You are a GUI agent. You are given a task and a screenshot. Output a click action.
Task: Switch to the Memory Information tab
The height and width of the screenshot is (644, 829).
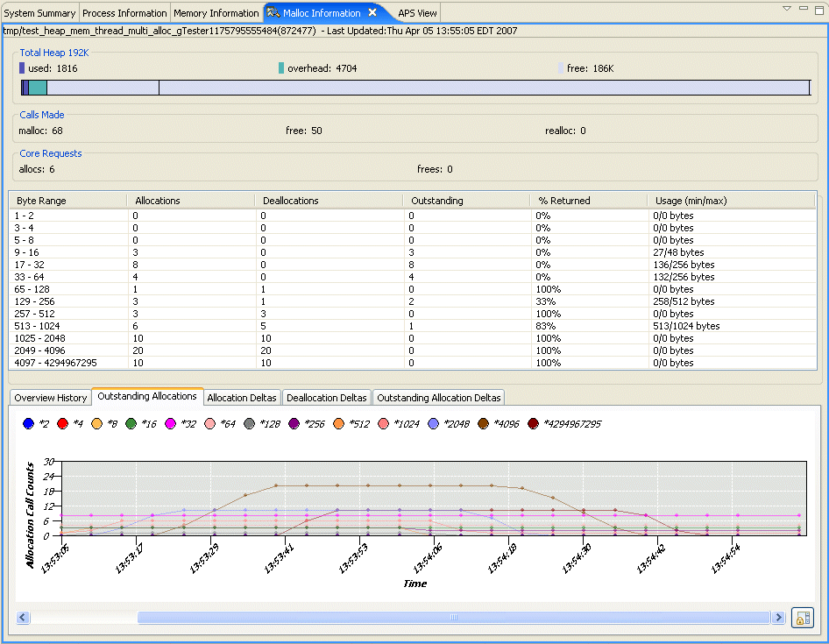(216, 12)
